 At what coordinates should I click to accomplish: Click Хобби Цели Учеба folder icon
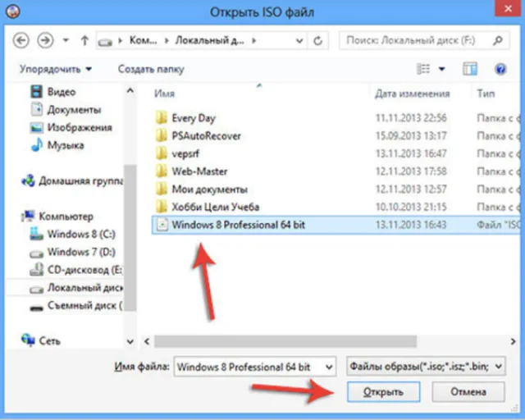(162, 207)
